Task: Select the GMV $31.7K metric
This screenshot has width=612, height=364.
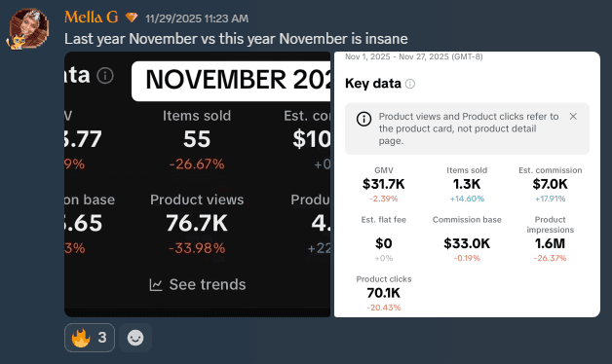Action: click(384, 184)
